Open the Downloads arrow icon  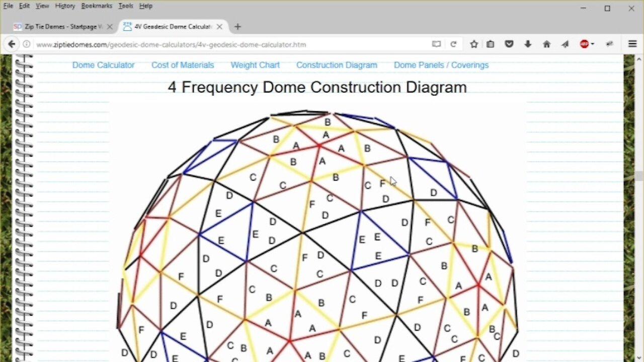[x=528, y=44]
